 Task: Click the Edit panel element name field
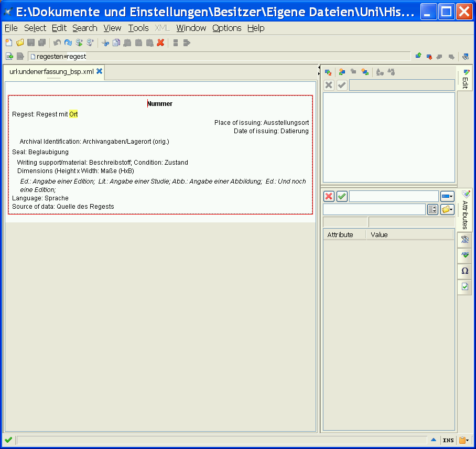point(402,85)
